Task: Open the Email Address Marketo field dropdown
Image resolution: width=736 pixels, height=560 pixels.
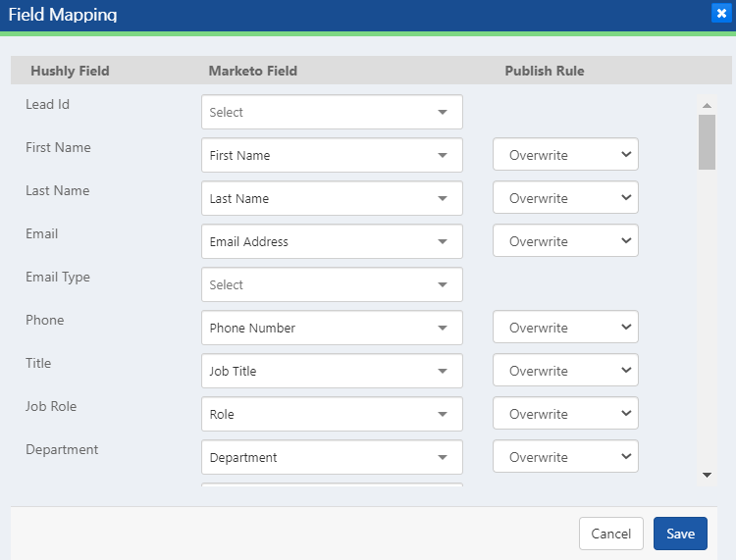Action: tap(332, 241)
